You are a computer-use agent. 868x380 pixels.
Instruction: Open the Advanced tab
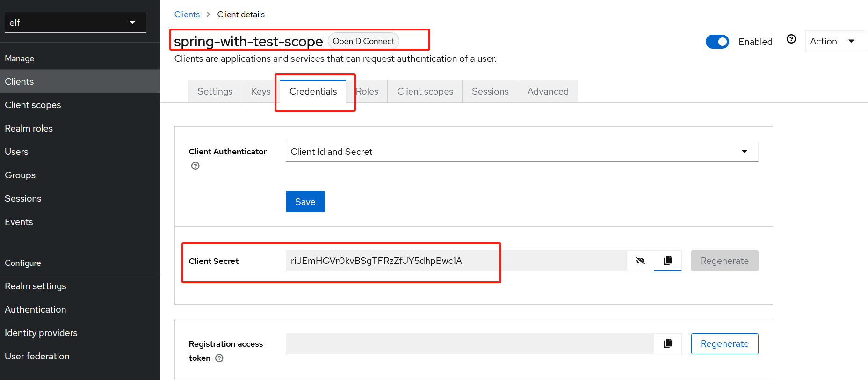point(548,91)
